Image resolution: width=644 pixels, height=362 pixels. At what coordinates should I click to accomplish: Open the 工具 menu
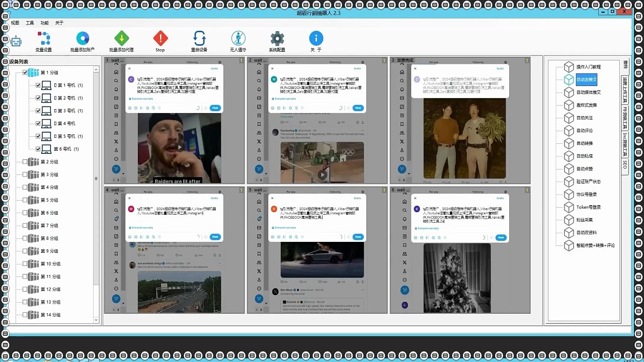[30, 23]
